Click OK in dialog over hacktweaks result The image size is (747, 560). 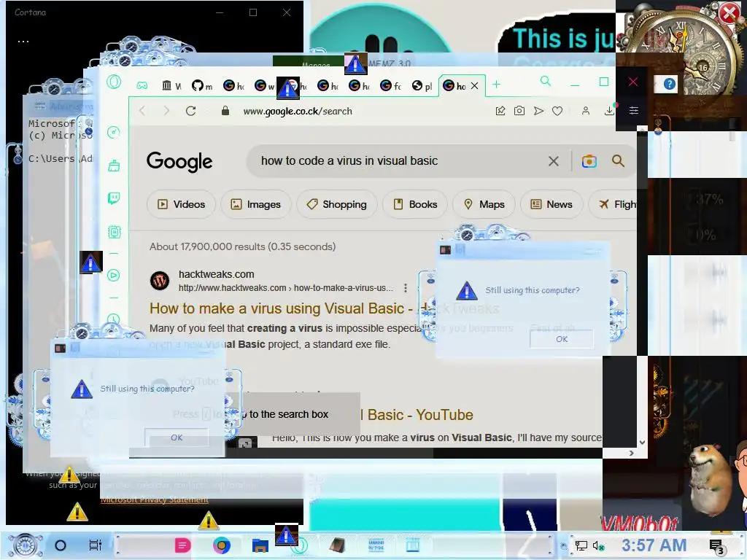(562, 339)
